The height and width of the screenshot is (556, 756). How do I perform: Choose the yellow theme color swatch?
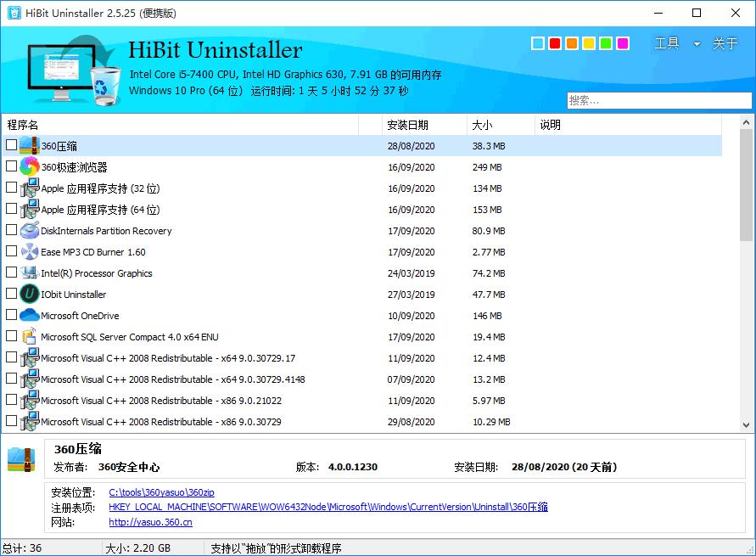tap(589, 43)
